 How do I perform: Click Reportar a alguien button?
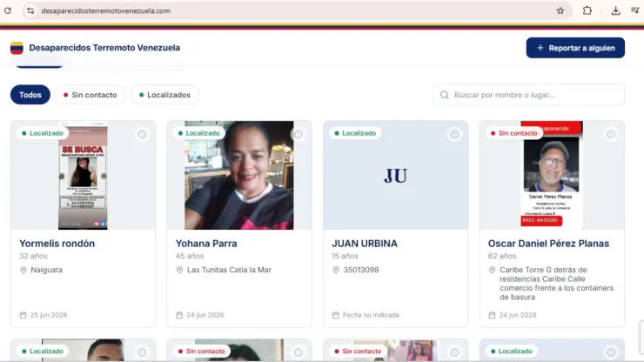tap(575, 48)
